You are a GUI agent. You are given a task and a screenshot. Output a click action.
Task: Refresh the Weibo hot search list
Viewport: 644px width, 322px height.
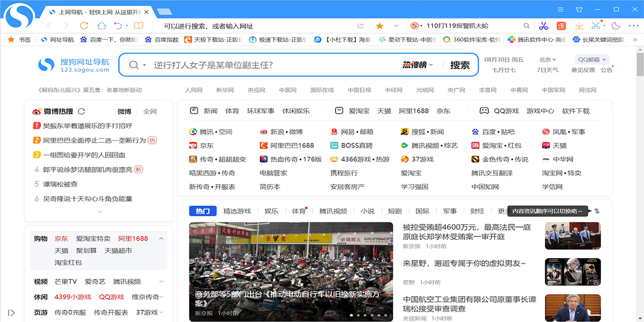click(82, 112)
